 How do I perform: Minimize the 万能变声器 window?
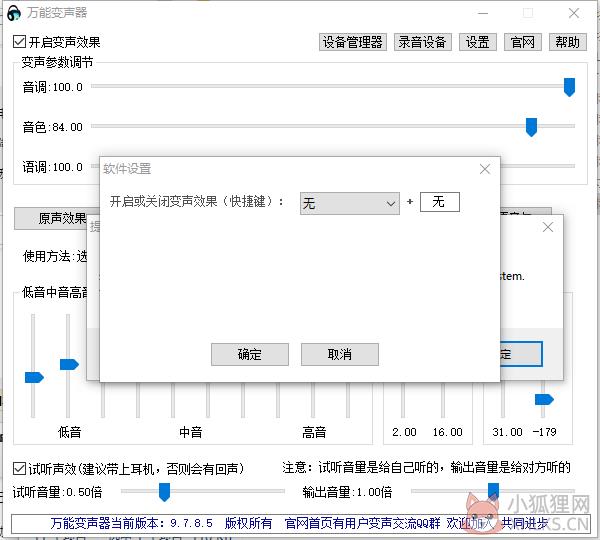point(483,13)
